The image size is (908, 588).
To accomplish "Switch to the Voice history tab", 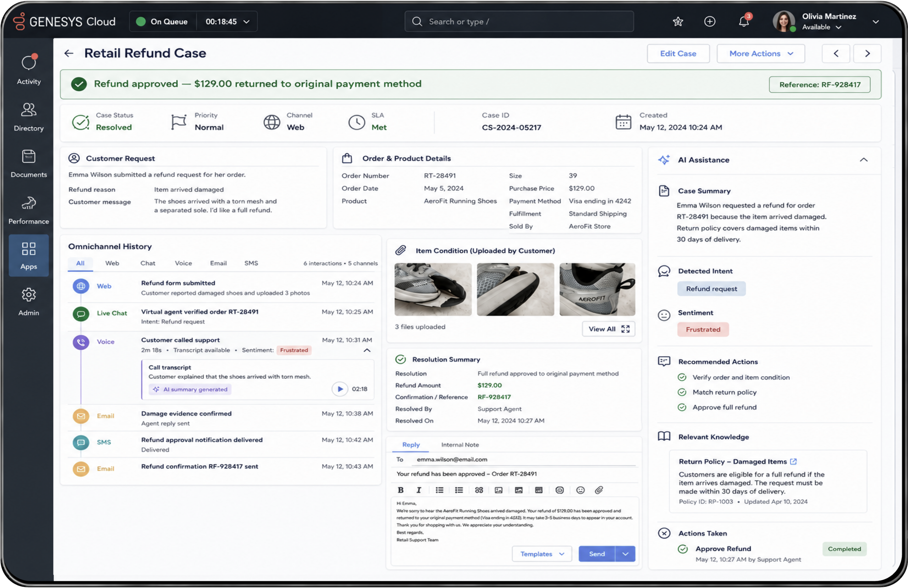I will pyautogui.click(x=183, y=263).
